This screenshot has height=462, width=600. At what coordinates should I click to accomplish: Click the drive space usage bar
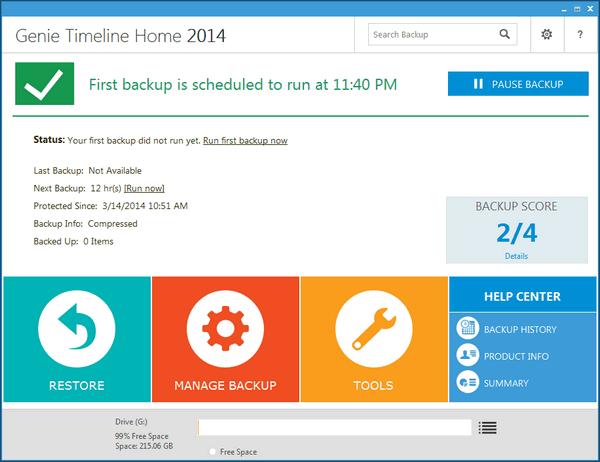pos(334,427)
